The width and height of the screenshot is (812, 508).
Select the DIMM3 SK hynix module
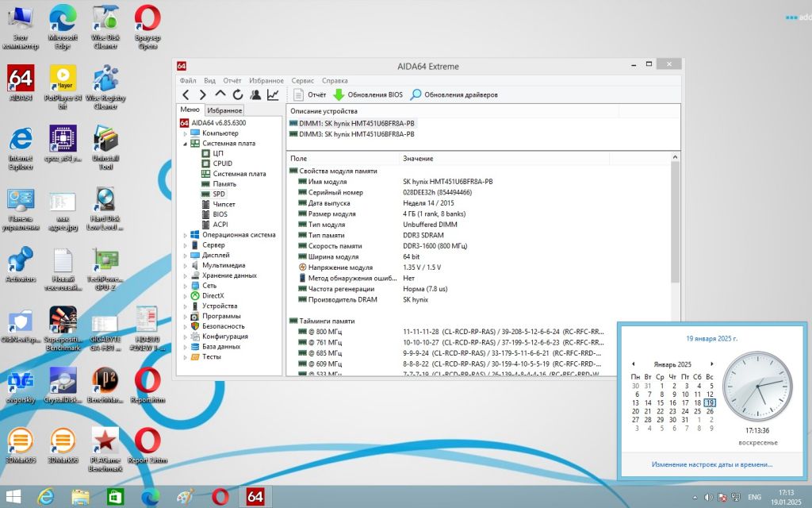pyautogui.click(x=352, y=134)
